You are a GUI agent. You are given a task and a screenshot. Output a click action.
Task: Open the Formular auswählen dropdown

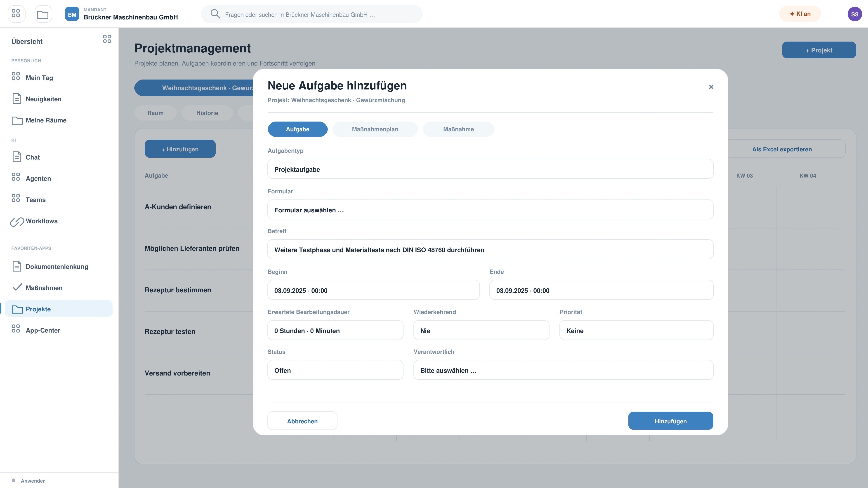coord(490,209)
